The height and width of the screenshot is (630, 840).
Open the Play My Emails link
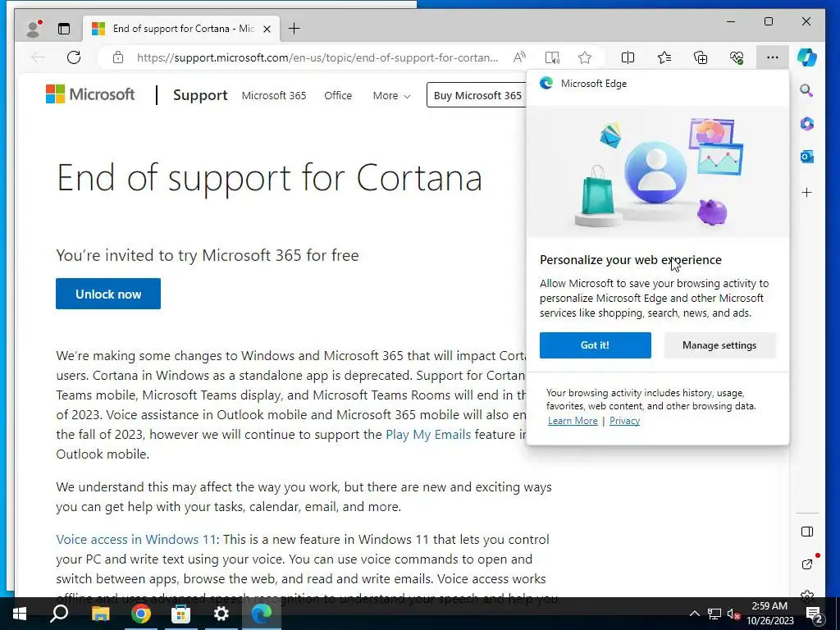coord(428,435)
